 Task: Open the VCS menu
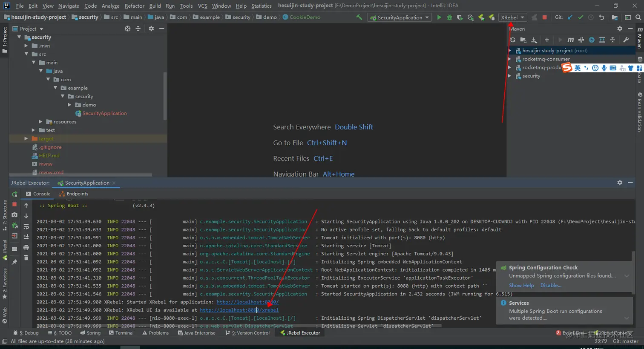pyautogui.click(x=203, y=6)
